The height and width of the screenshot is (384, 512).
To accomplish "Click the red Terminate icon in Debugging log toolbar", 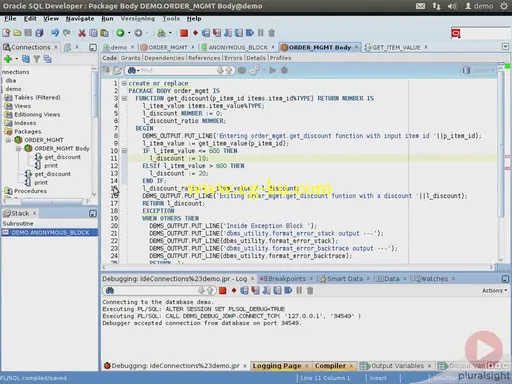I will [x=223, y=291].
